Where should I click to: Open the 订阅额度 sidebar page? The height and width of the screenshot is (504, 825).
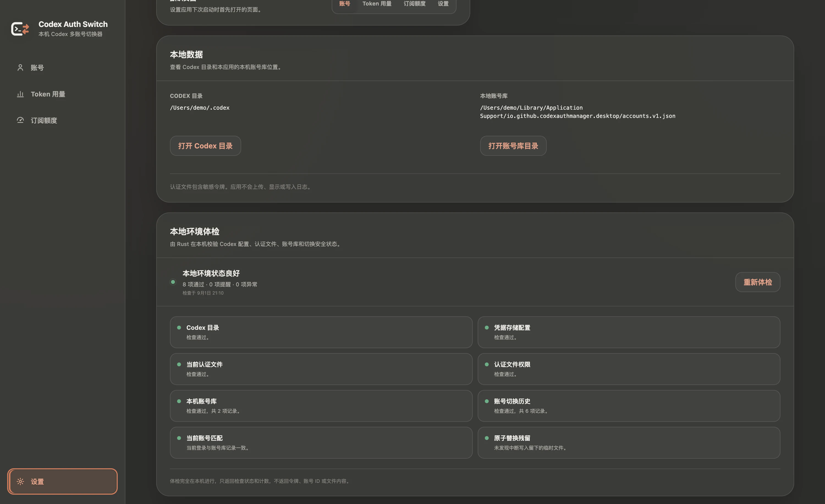click(x=62, y=120)
